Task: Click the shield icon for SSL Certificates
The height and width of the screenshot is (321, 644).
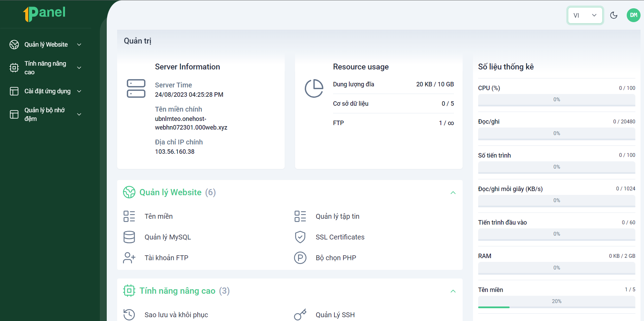Action: click(x=300, y=237)
